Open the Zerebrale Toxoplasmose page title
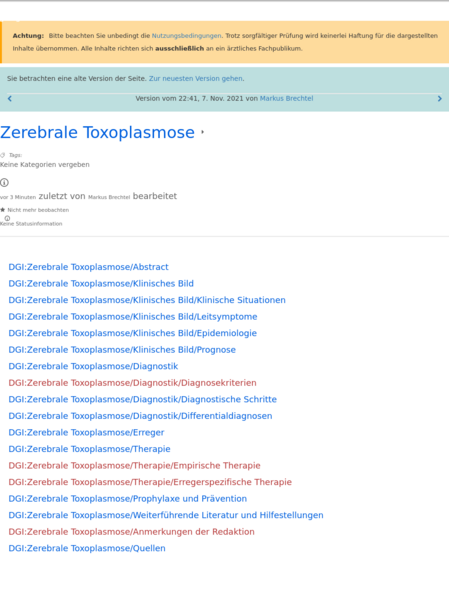The image size is (449, 599). click(x=97, y=132)
